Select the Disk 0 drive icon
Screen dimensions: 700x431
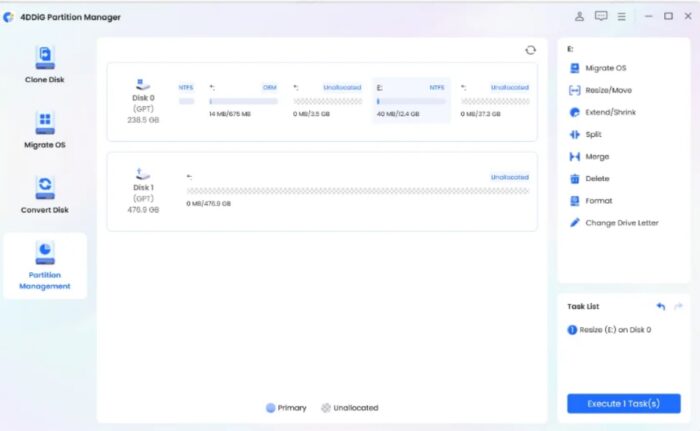(x=143, y=84)
